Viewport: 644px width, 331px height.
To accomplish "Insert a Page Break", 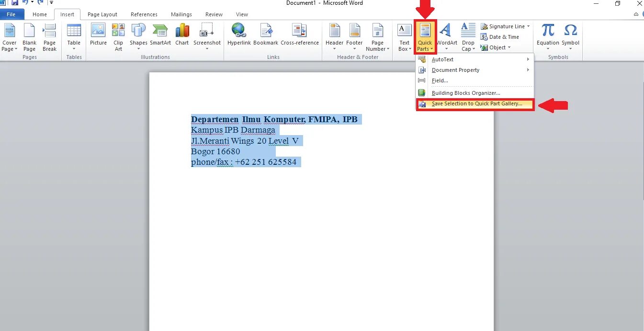I will (49, 37).
